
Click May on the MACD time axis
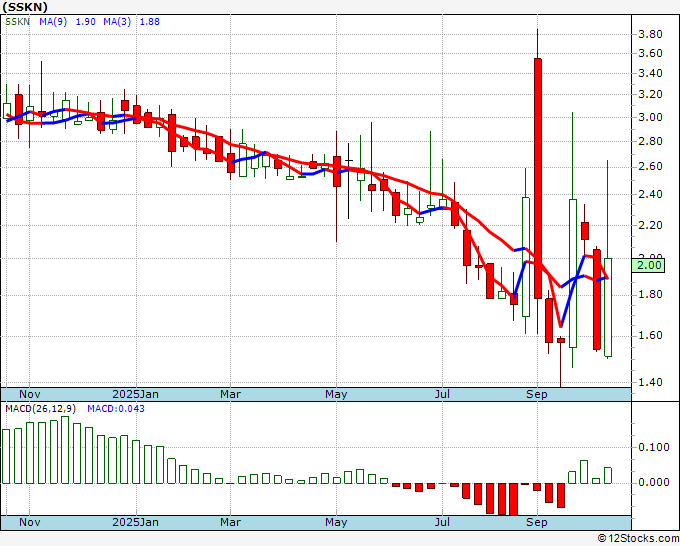pos(336,522)
